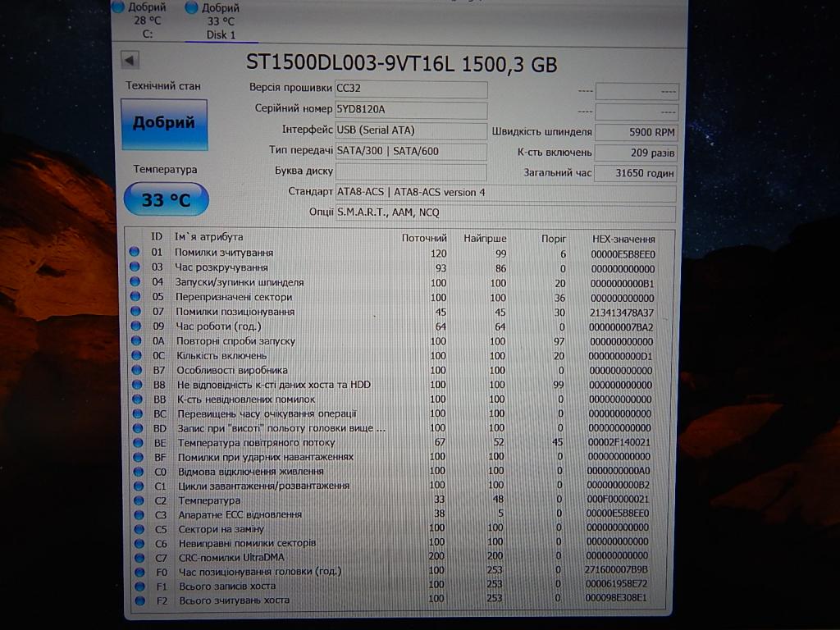840x630 pixels.
Task: Click status circle for BD row
Action: point(138,428)
